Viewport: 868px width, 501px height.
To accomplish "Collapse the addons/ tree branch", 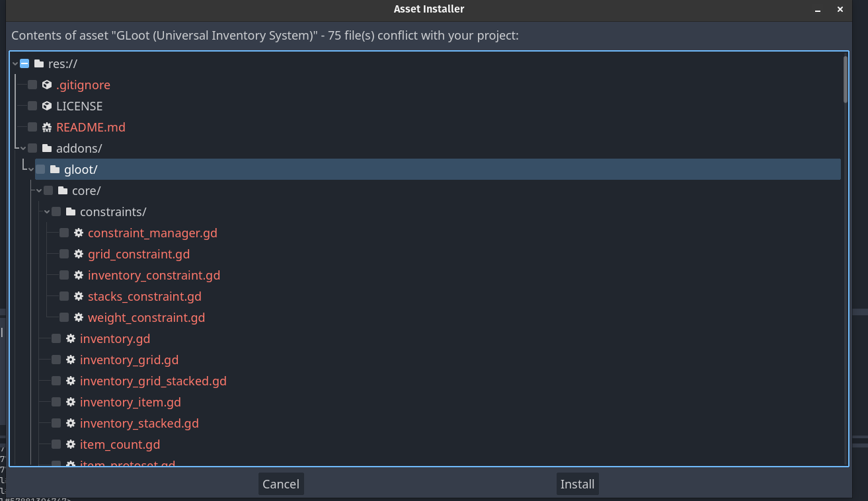I will click(x=22, y=148).
